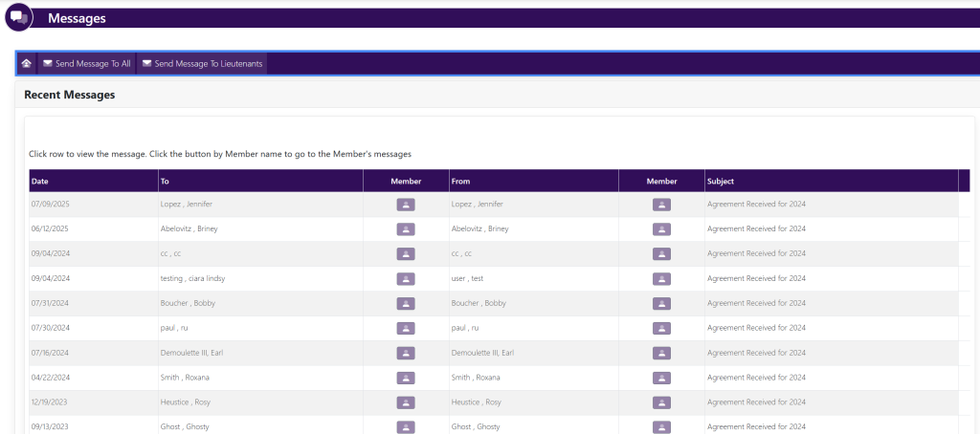
Task: Open Jennifer Lopez's recipient member messages button
Action: point(406,204)
